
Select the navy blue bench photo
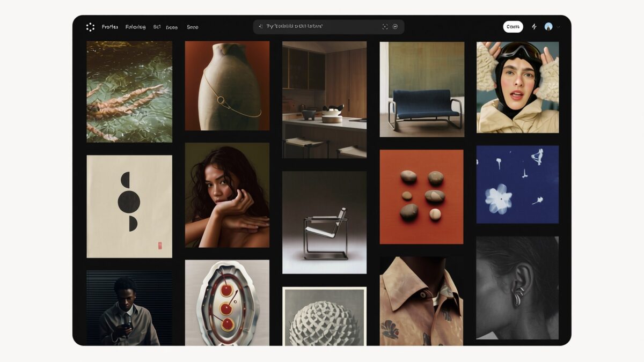tap(422, 89)
